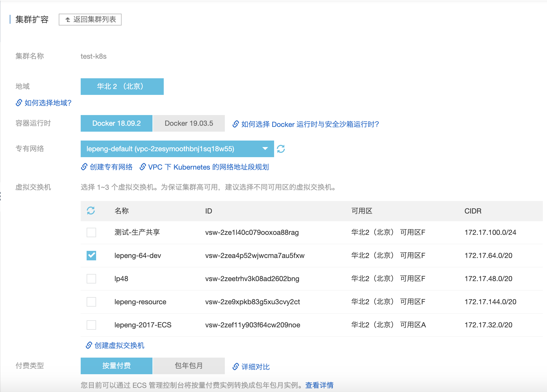Click link icon beside 创建虚拟交换机
The height and width of the screenshot is (392, 547).
(x=89, y=345)
